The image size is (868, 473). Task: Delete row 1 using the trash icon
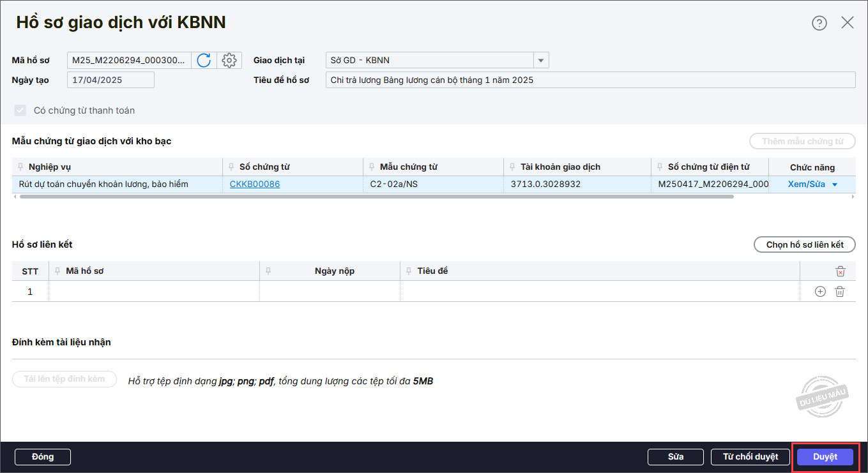(x=840, y=292)
